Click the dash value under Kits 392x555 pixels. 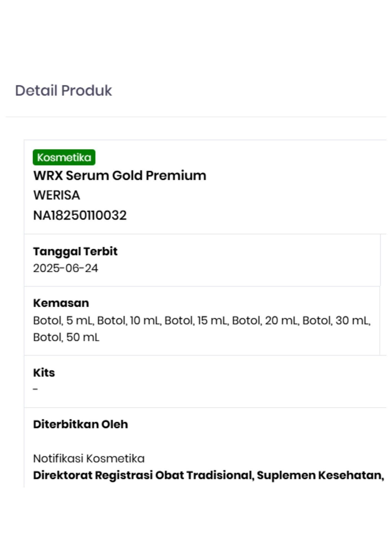(x=35, y=389)
